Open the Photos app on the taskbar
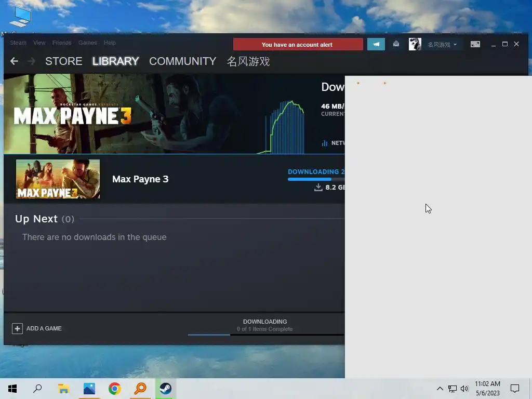 pyautogui.click(x=89, y=389)
